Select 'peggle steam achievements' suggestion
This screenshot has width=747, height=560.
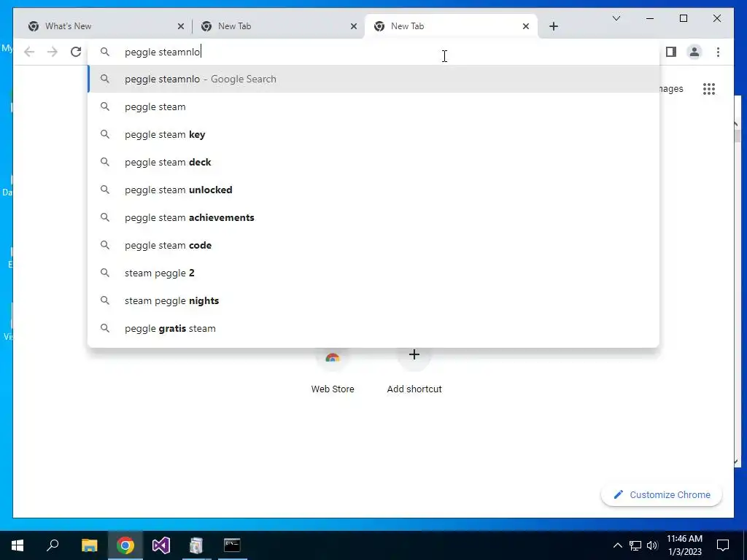pos(374,217)
